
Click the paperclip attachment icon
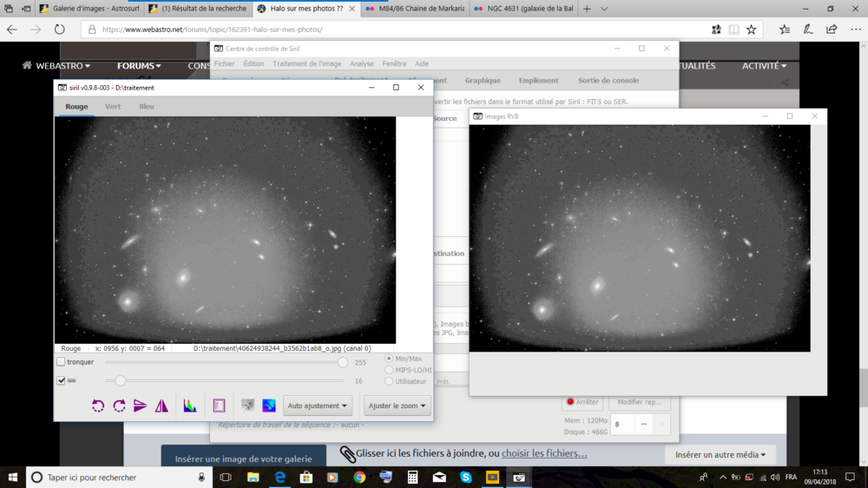point(348,454)
